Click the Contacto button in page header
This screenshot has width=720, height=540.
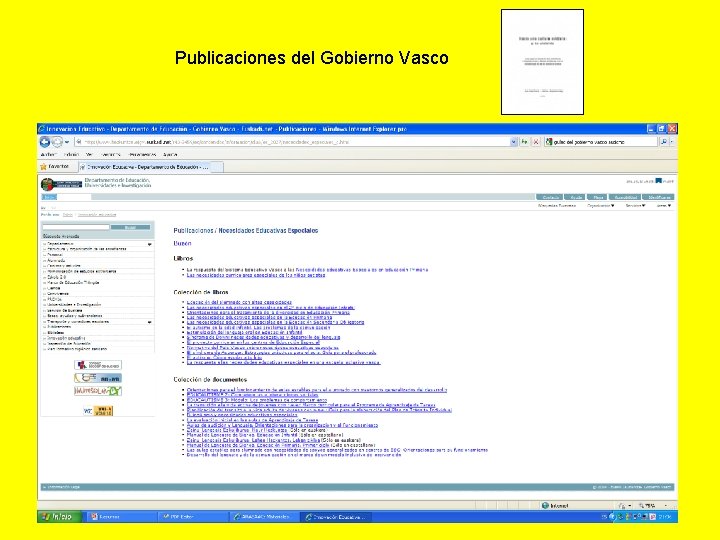point(550,197)
